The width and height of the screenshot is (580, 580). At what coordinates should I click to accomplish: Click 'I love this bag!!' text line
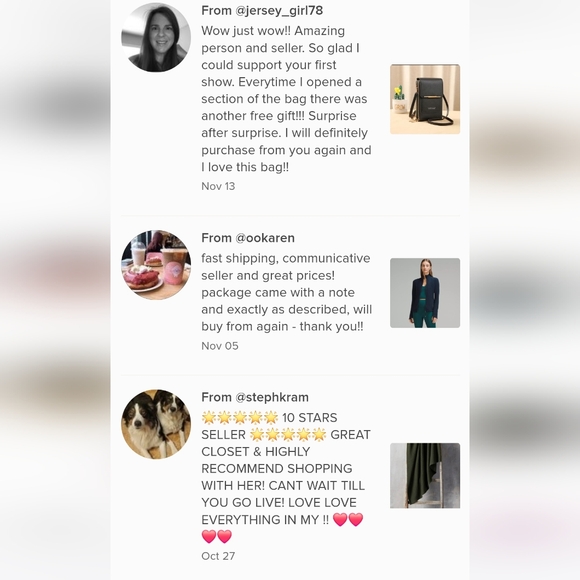[x=245, y=167]
